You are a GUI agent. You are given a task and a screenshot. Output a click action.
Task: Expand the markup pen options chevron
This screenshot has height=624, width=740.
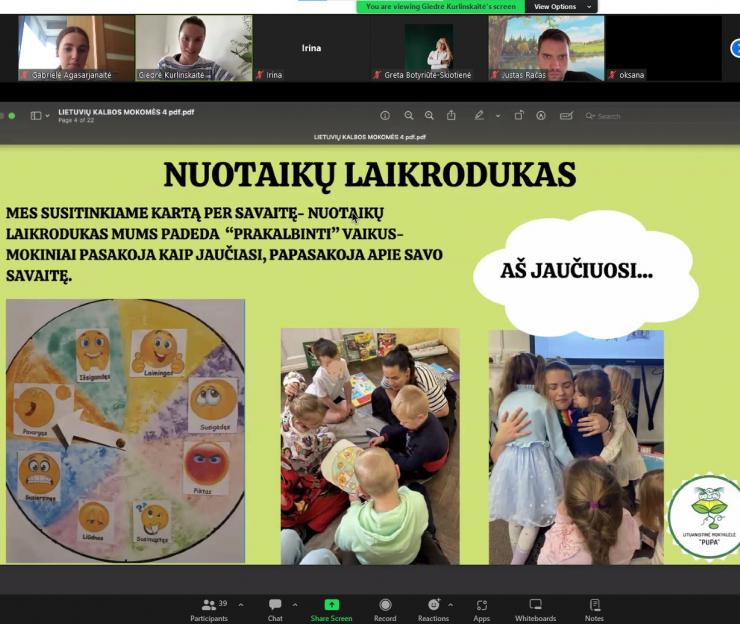(x=498, y=116)
